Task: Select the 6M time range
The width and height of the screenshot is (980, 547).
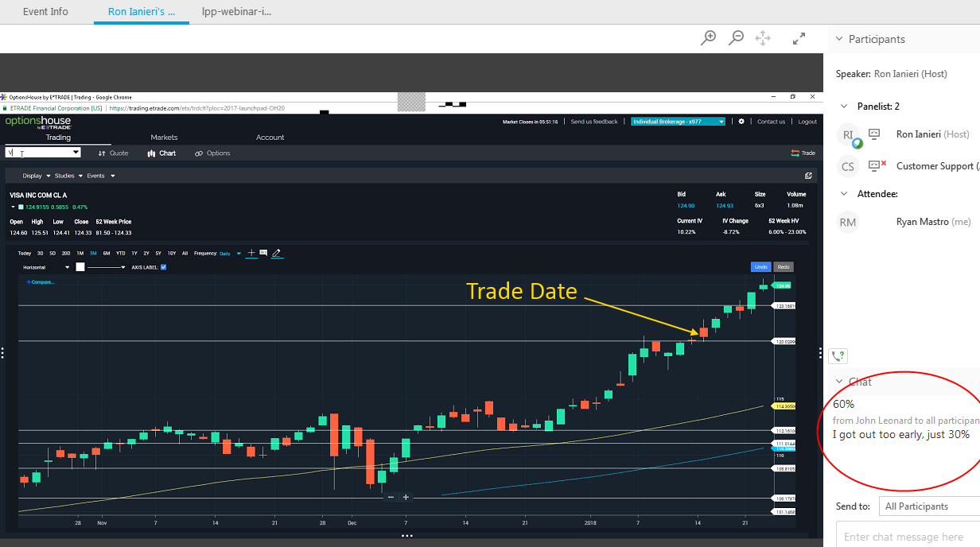Action: (107, 253)
